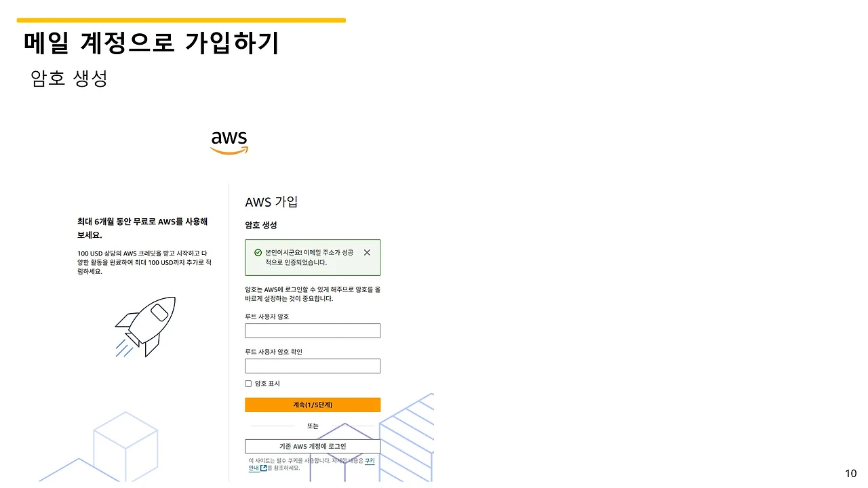Viewport: 868px width, 488px height.
Task: Click the external link icon beside 쿠키 안내
Action: [x=264, y=468]
